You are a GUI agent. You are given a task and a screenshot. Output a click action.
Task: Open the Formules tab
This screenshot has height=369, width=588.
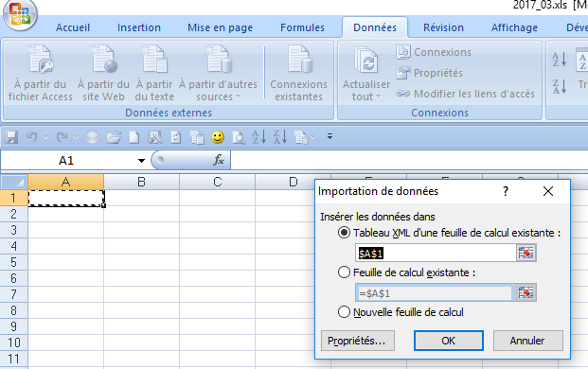pyautogui.click(x=302, y=27)
